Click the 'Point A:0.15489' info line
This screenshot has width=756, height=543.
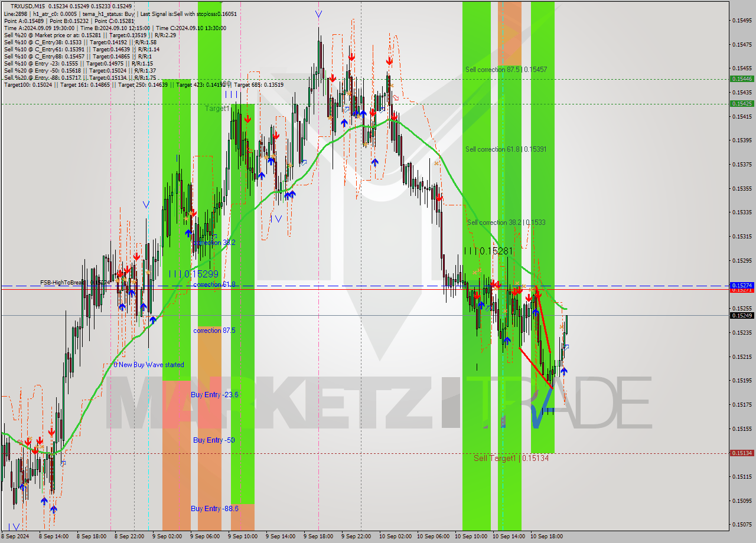(x=69, y=21)
